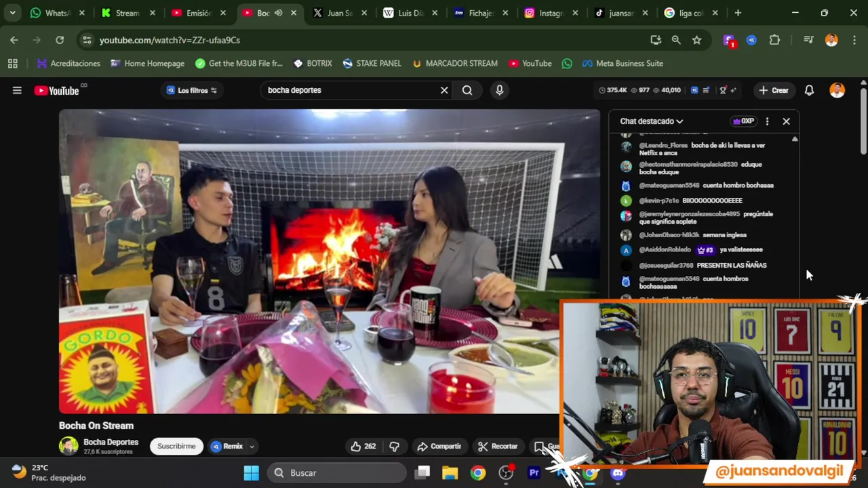Screen dimensions: 868x488
Task: Open the tab search dropdown arrow
Action: 12,13
